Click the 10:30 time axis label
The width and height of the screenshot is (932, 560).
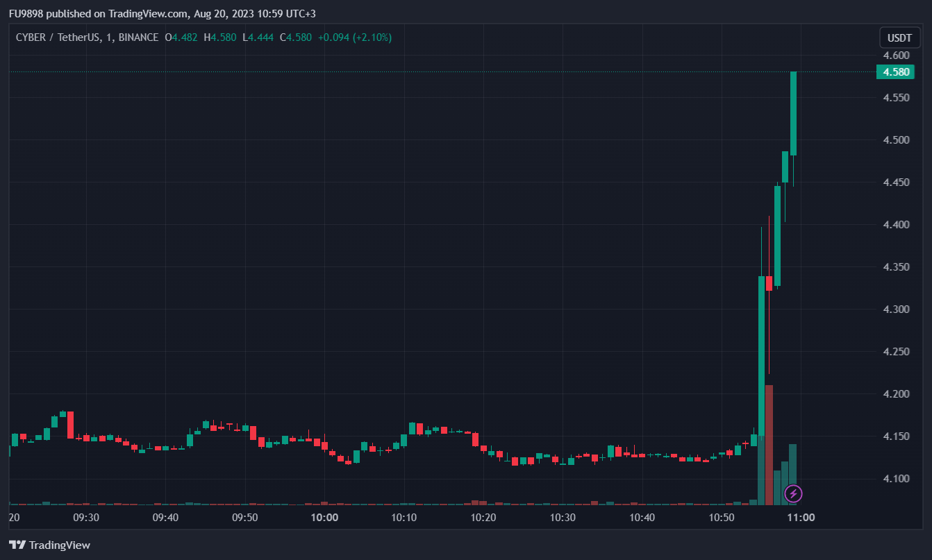[563, 518]
